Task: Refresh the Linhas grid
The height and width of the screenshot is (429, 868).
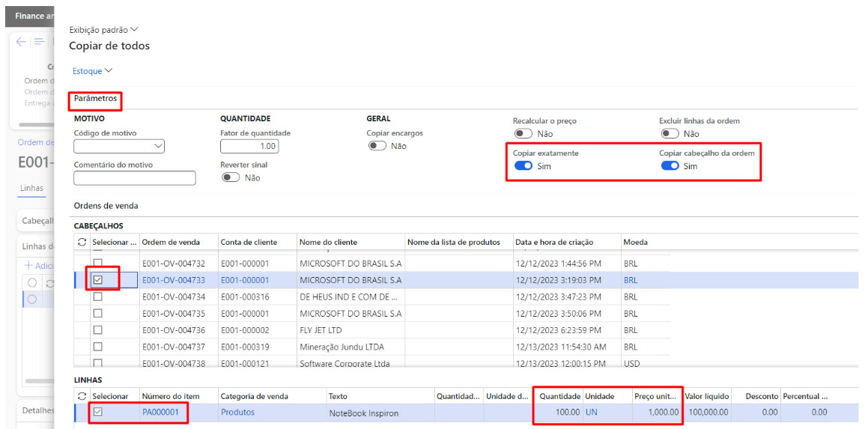Action: click(82, 395)
